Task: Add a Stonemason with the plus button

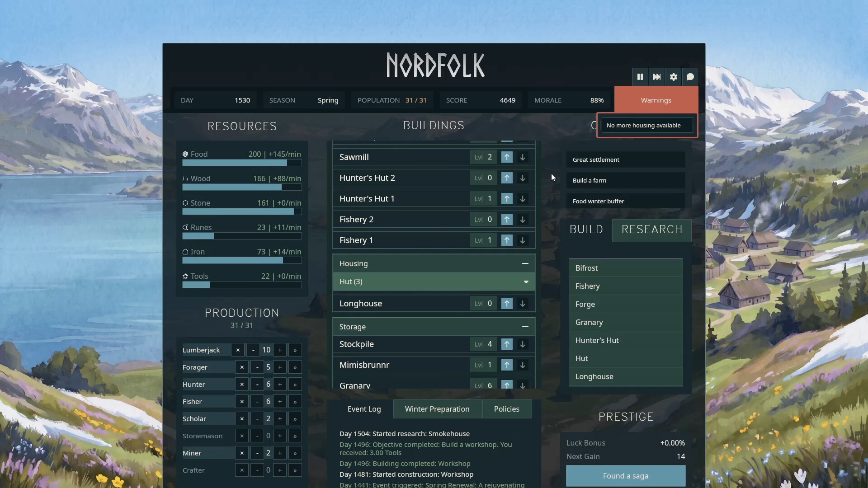Action: point(280,436)
